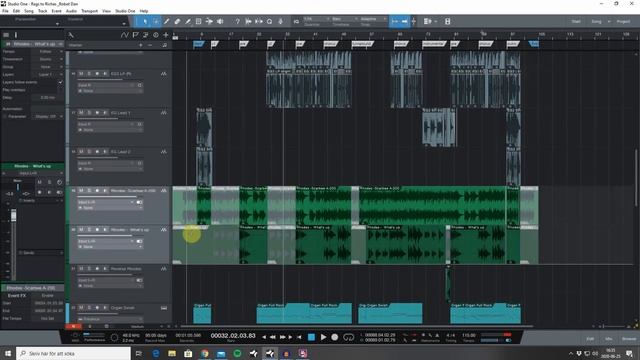Open the Track menu

pyautogui.click(x=43, y=11)
